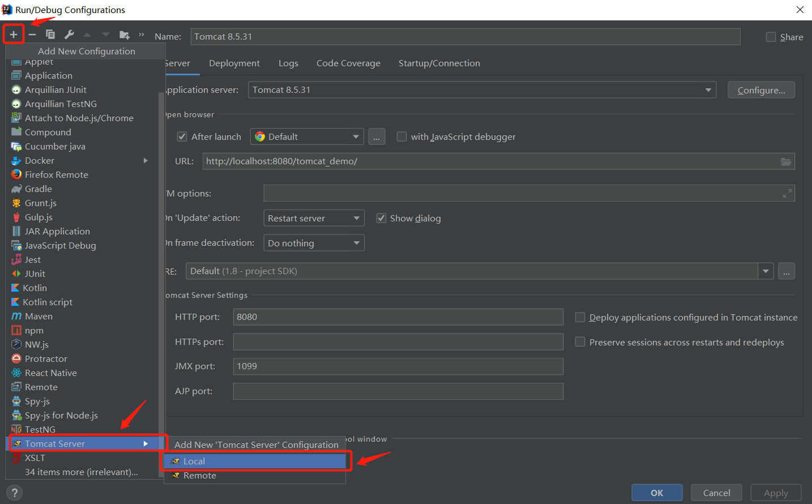Click the Copy Configuration icon
This screenshot has height=504, width=812.
click(50, 35)
